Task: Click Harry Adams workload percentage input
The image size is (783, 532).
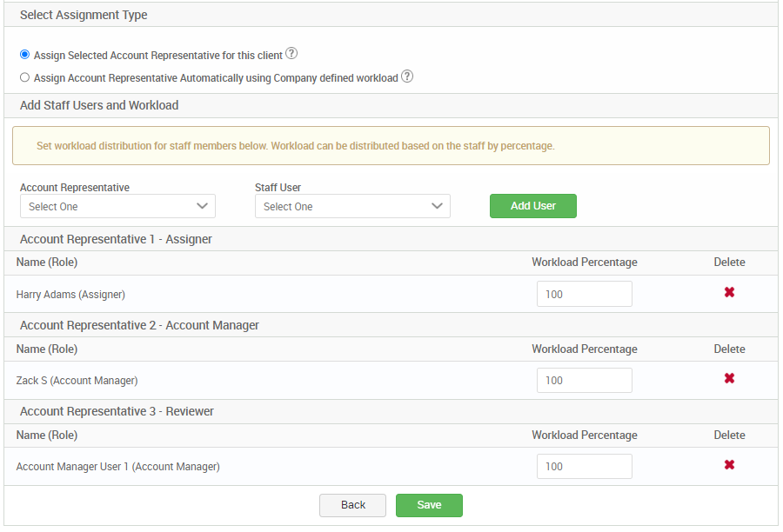Action: [584, 293]
